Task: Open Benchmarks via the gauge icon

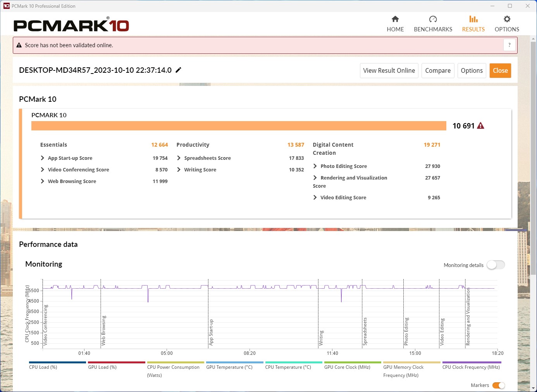Action: (433, 19)
